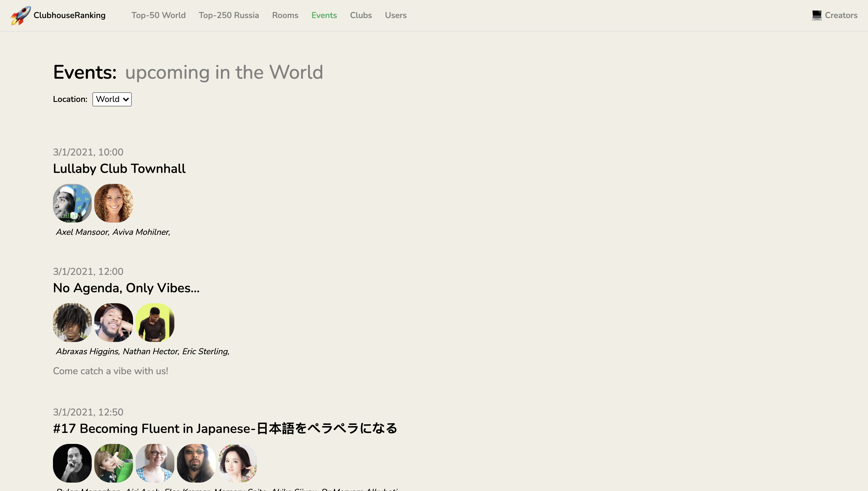Click the ClubhouseRanking brand name
Image resolution: width=868 pixels, height=491 pixels.
pos(69,15)
